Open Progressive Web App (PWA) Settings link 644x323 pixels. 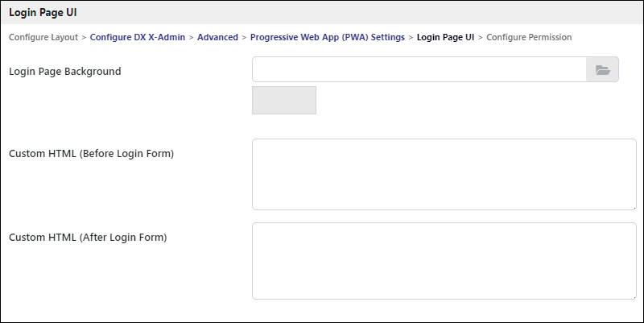tap(328, 37)
